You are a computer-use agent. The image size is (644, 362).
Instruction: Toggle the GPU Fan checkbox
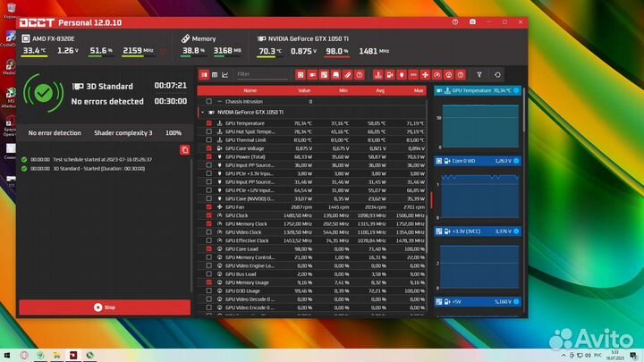tap(209, 206)
